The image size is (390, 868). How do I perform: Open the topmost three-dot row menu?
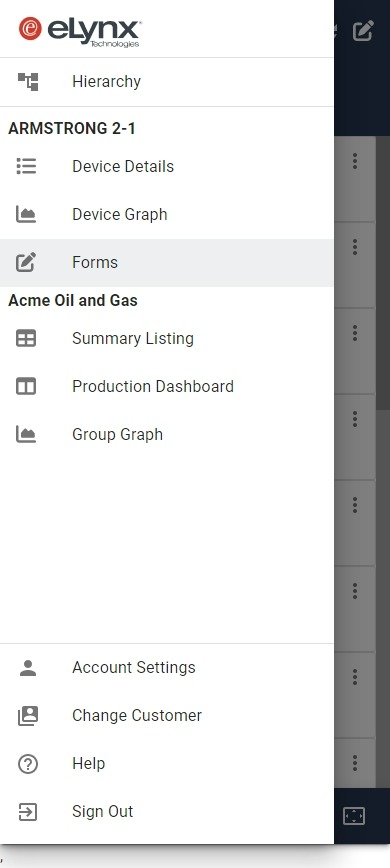(355, 161)
